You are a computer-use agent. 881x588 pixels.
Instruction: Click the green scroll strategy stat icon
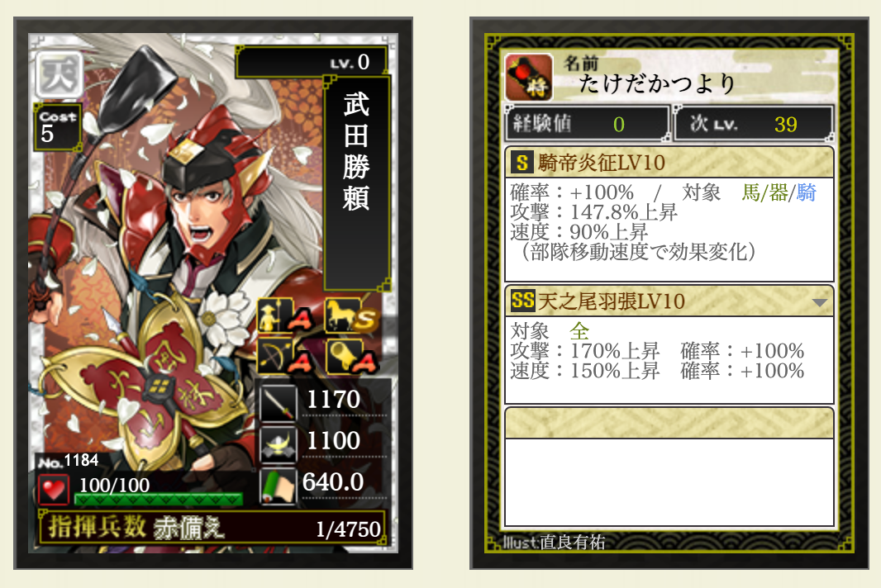point(279,486)
